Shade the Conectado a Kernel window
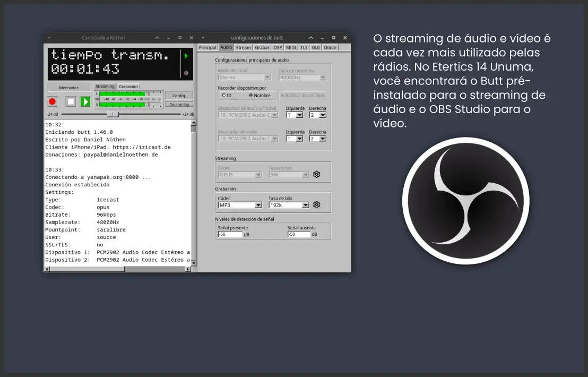The width and height of the screenshot is (588, 377). coord(157,38)
